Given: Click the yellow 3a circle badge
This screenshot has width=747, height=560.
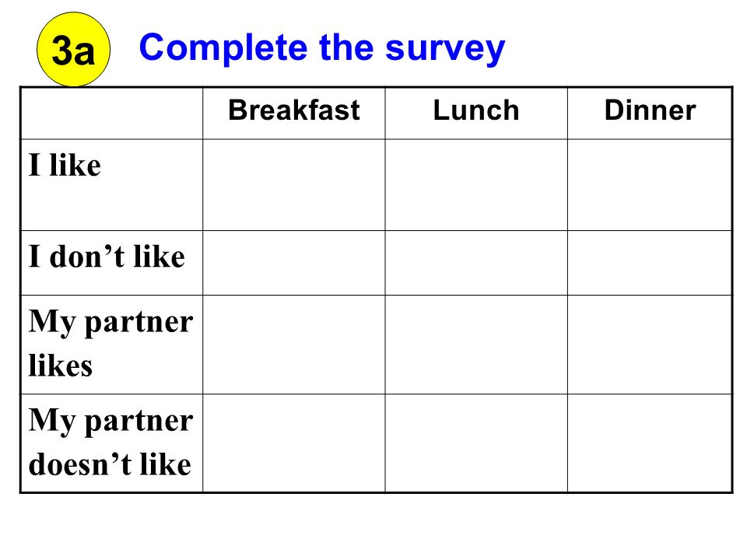Looking at the screenshot, I should click(73, 50).
